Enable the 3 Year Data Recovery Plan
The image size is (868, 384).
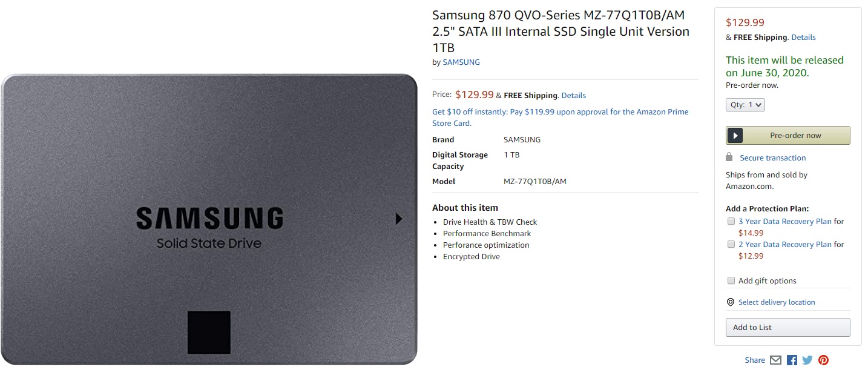[x=731, y=222]
